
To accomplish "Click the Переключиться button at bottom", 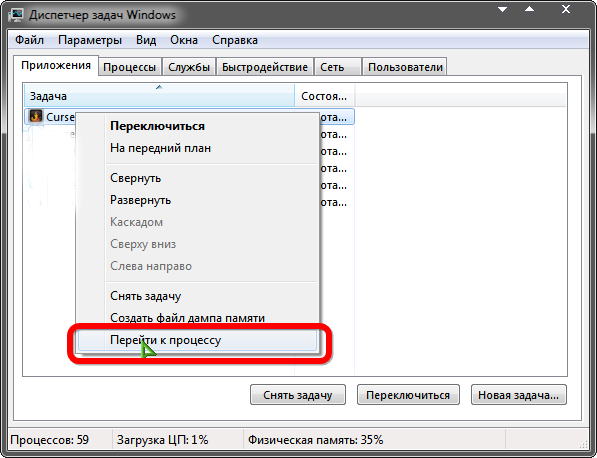I will [408, 395].
